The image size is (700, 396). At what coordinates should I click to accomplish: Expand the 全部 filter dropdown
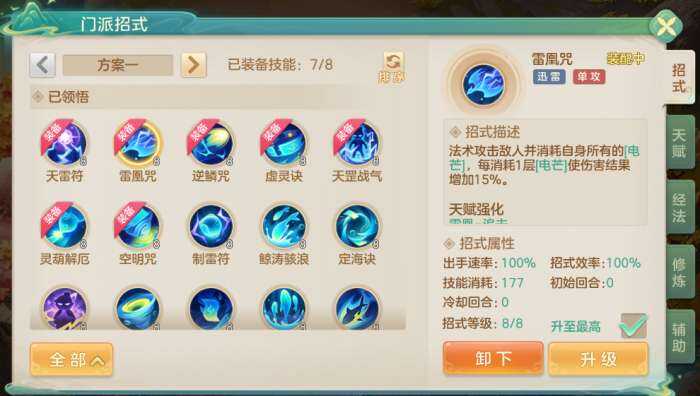coord(71,359)
